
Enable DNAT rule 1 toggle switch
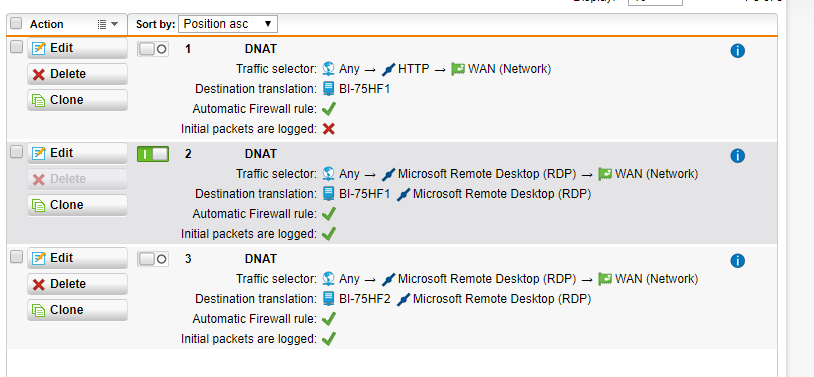(153, 49)
